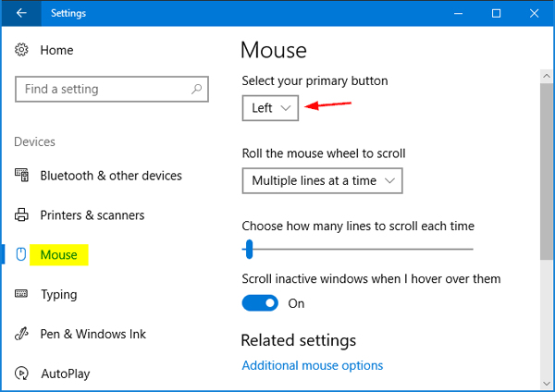This screenshot has width=555, height=392.
Task: Open Additional mouse options link
Action: coord(312,365)
